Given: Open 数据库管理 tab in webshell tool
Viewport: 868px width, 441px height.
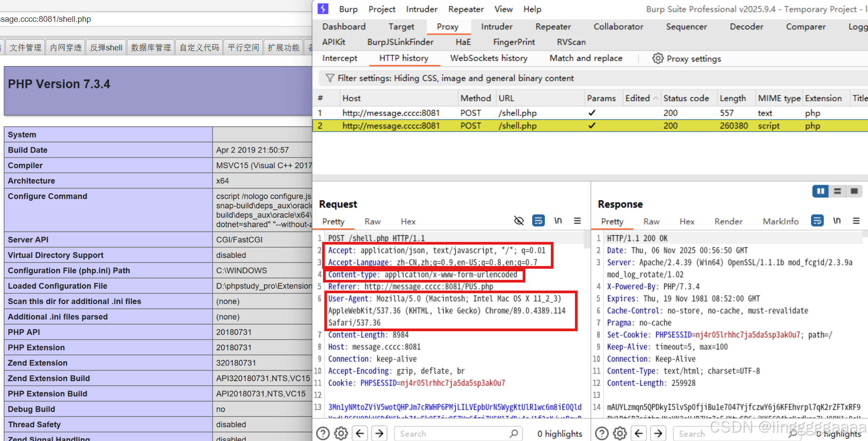Looking at the screenshot, I should coord(151,47).
